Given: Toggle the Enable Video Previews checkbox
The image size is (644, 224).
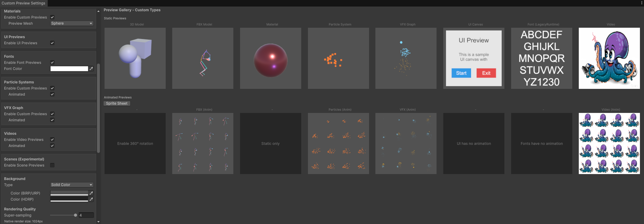Looking at the screenshot, I should click(52, 139).
